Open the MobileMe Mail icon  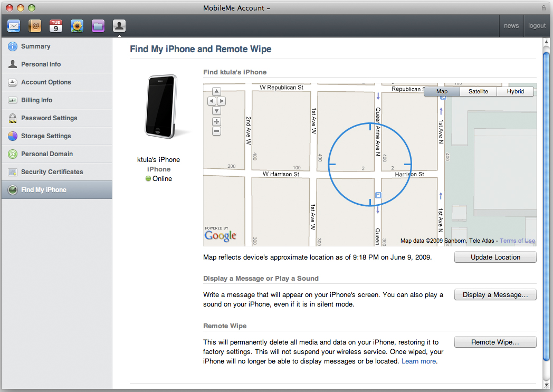(x=14, y=26)
